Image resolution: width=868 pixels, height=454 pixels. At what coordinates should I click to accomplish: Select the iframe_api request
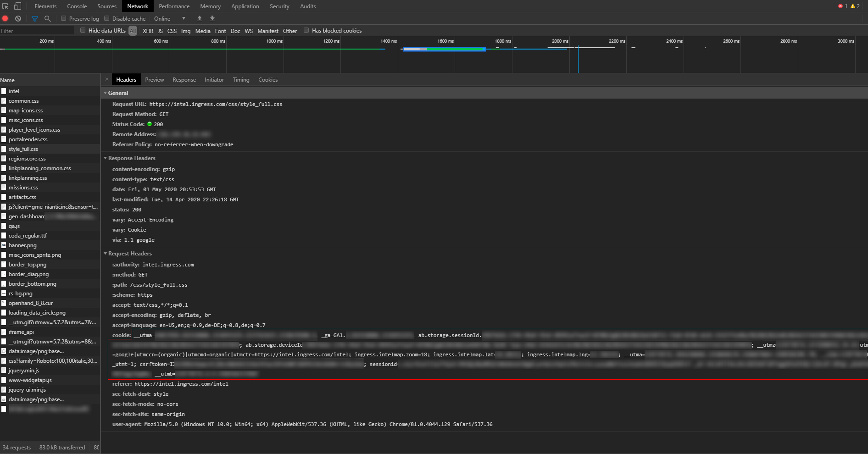(x=50, y=332)
